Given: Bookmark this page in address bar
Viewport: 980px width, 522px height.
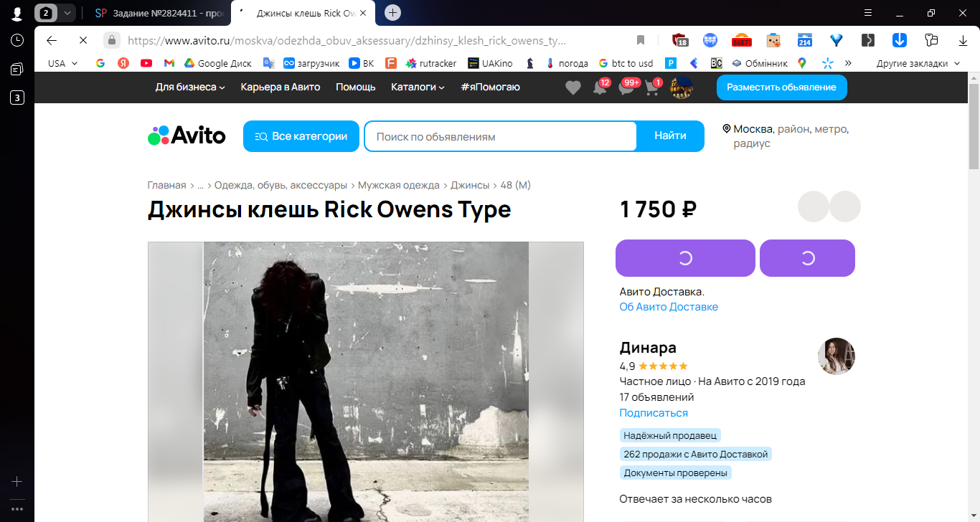Looking at the screenshot, I should 641,40.
